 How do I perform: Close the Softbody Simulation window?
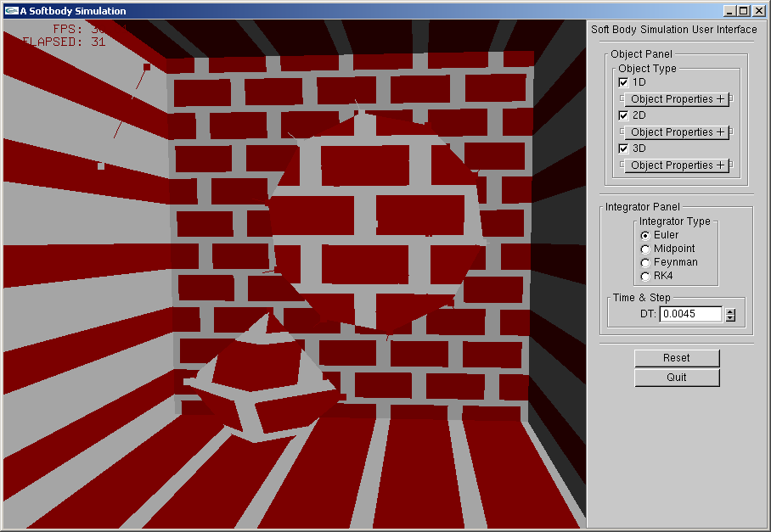[759, 11]
